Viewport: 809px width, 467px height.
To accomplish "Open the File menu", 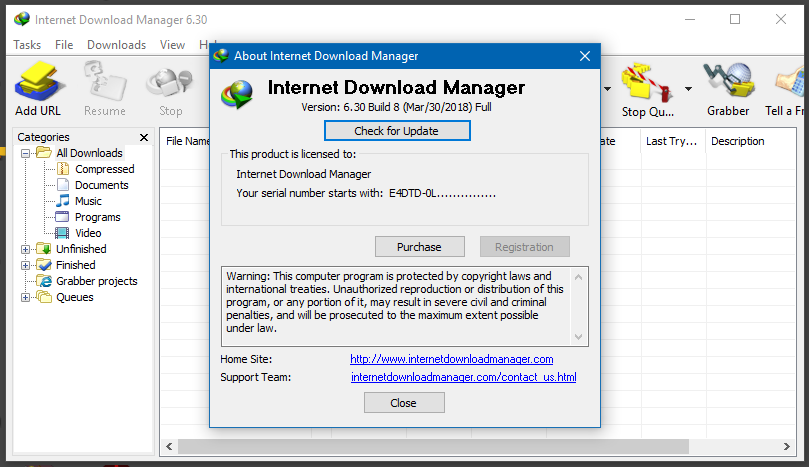I will (x=64, y=45).
